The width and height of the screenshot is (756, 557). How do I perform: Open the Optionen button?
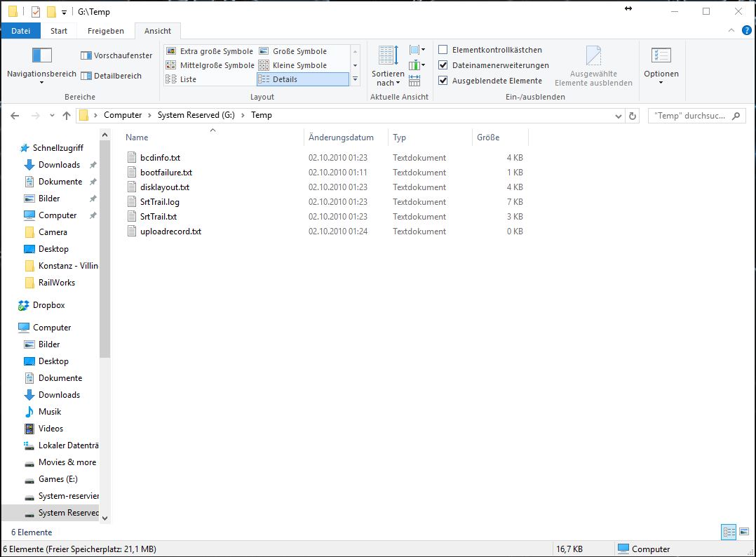tap(661, 65)
